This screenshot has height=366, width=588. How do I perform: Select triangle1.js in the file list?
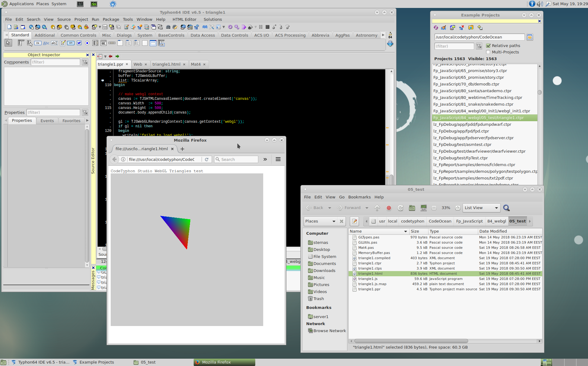368,279
